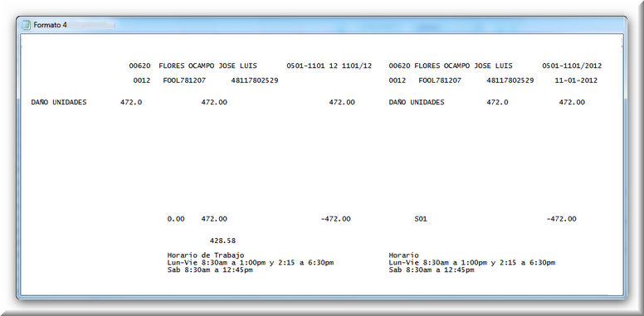This screenshot has height=316, width=644.
Task: Click the left -472.00 net amount
Action: (335, 219)
